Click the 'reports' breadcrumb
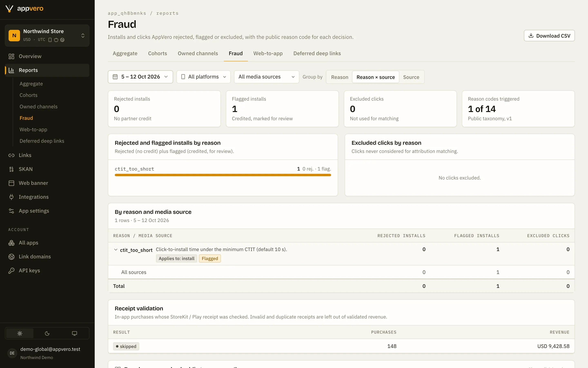This screenshot has height=368, width=588. [167, 13]
